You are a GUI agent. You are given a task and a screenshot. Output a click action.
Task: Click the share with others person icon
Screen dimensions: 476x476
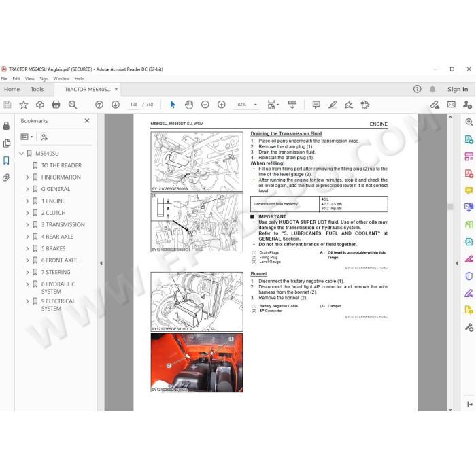467,105
